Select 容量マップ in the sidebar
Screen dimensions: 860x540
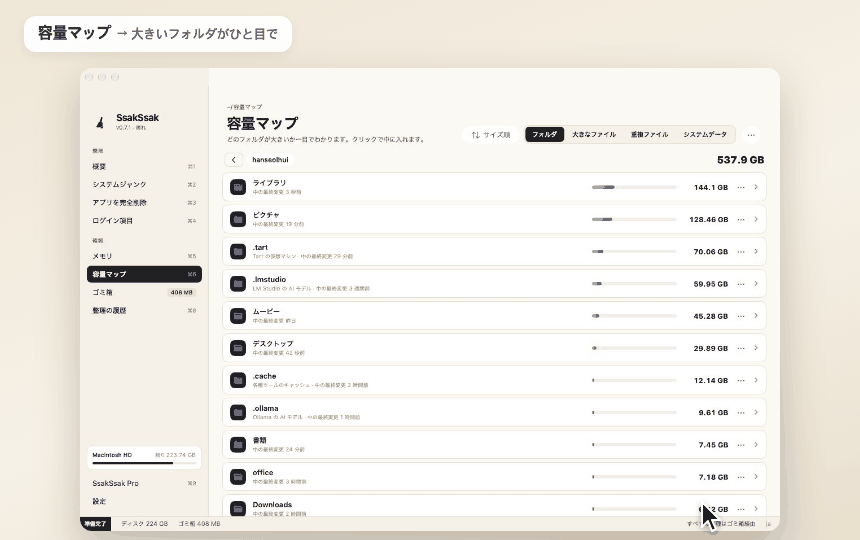[144, 274]
